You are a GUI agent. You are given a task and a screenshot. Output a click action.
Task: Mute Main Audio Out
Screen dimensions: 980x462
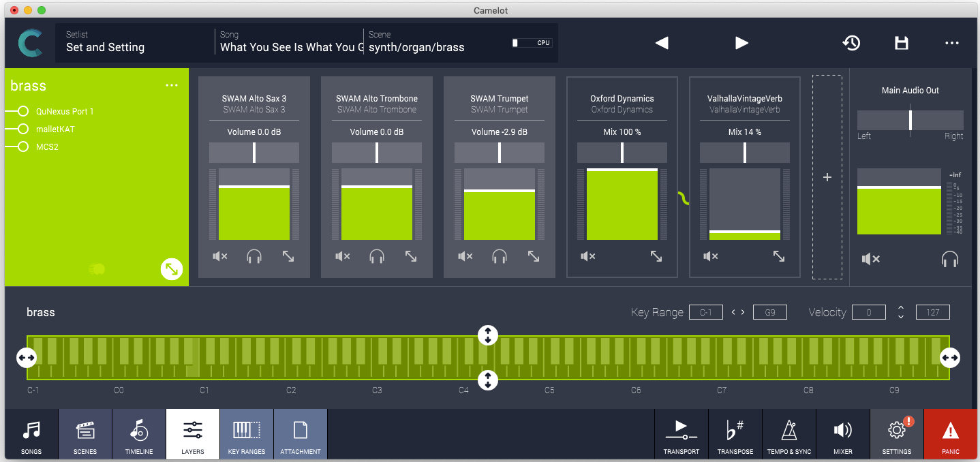click(x=870, y=259)
